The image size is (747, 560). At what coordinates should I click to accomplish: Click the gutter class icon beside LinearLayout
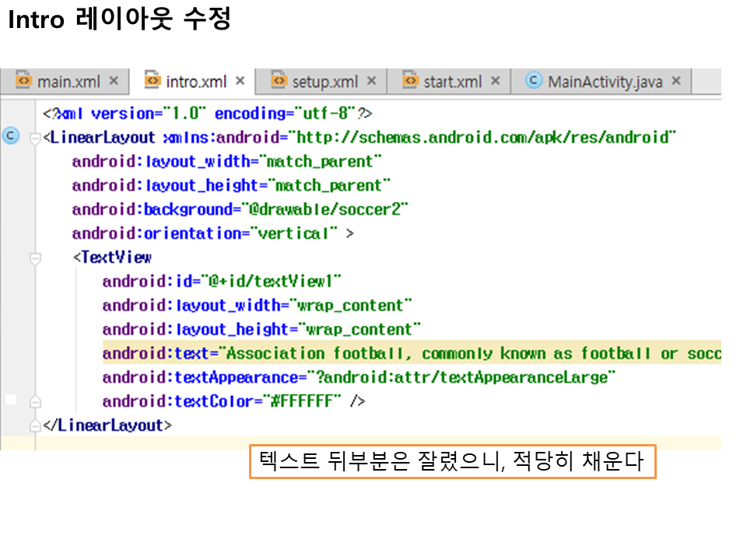tap(11, 137)
